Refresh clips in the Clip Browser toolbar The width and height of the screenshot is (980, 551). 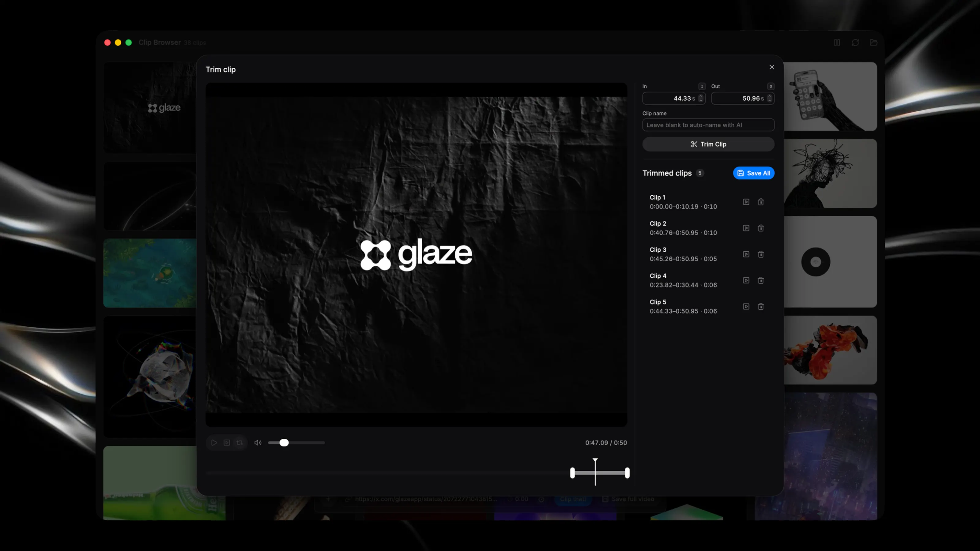pyautogui.click(x=855, y=43)
